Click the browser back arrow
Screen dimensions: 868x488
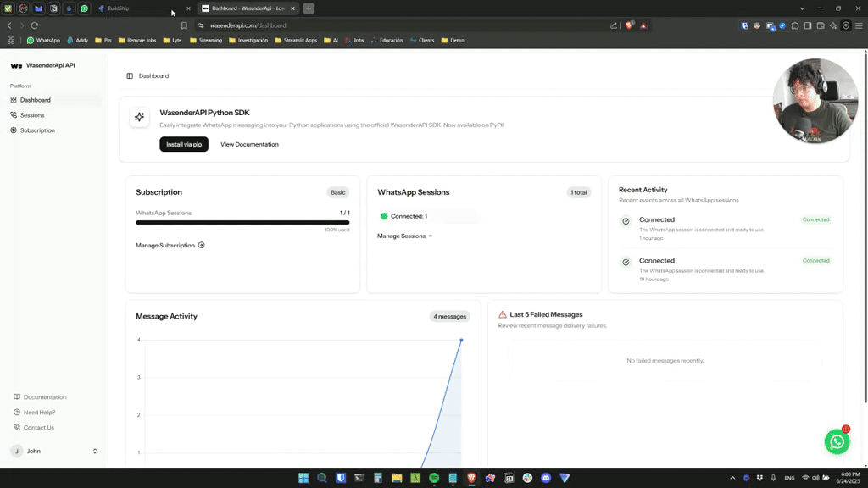pyautogui.click(x=9, y=25)
